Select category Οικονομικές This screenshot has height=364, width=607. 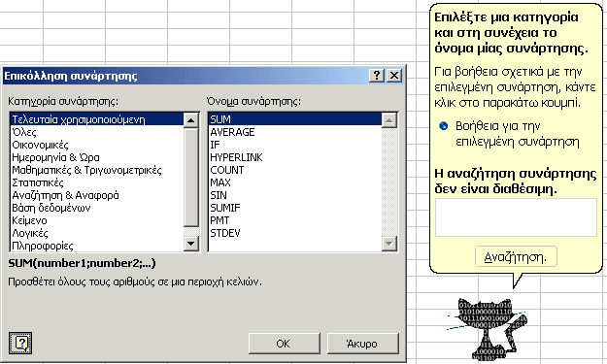[x=96, y=145]
